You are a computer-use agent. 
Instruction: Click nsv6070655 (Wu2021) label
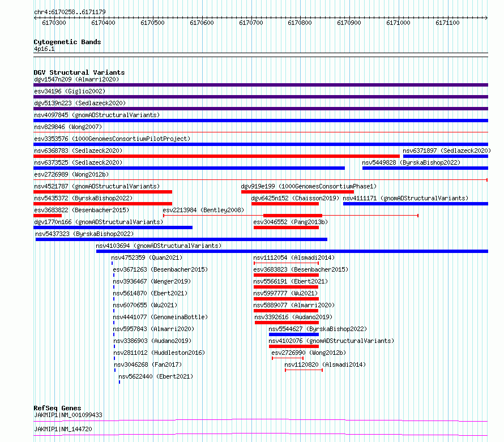tap(145, 305)
